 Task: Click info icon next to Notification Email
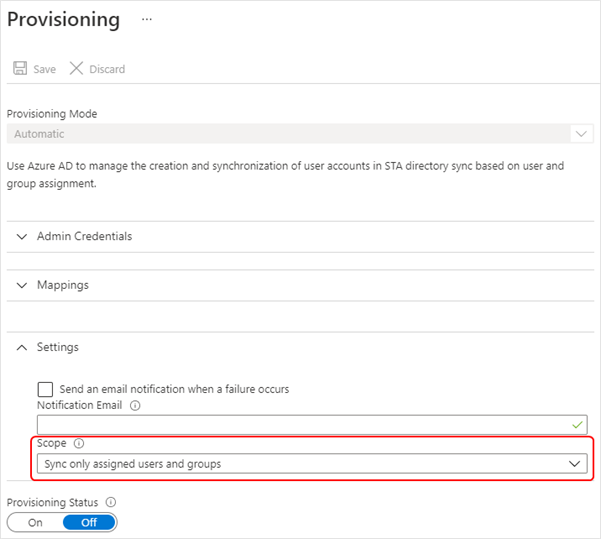pos(135,406)
